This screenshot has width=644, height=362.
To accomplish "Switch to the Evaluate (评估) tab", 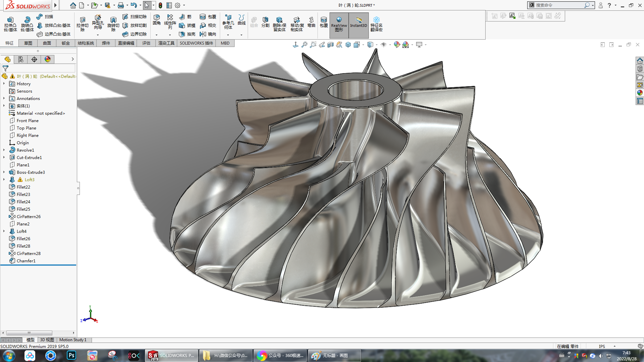I will [x=146, y=43].
